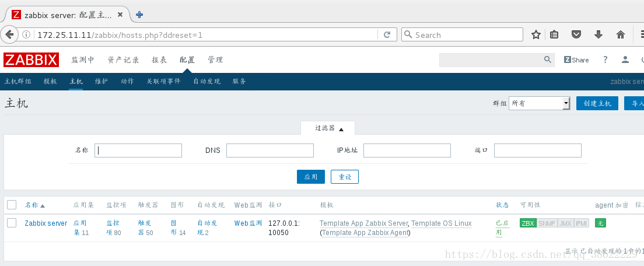
Task: Focus the 端口 filter input
Action: pos(538,150)
